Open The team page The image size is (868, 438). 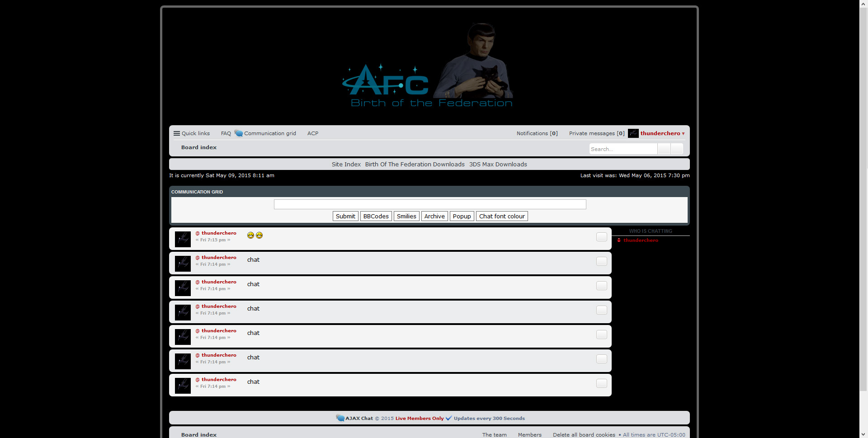click(x=494, y=435)
